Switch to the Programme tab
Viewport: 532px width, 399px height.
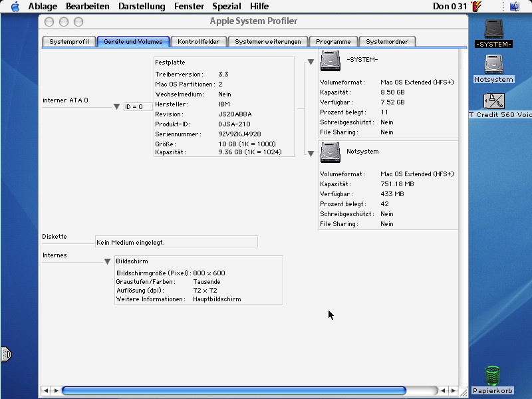tap(333, 42)
